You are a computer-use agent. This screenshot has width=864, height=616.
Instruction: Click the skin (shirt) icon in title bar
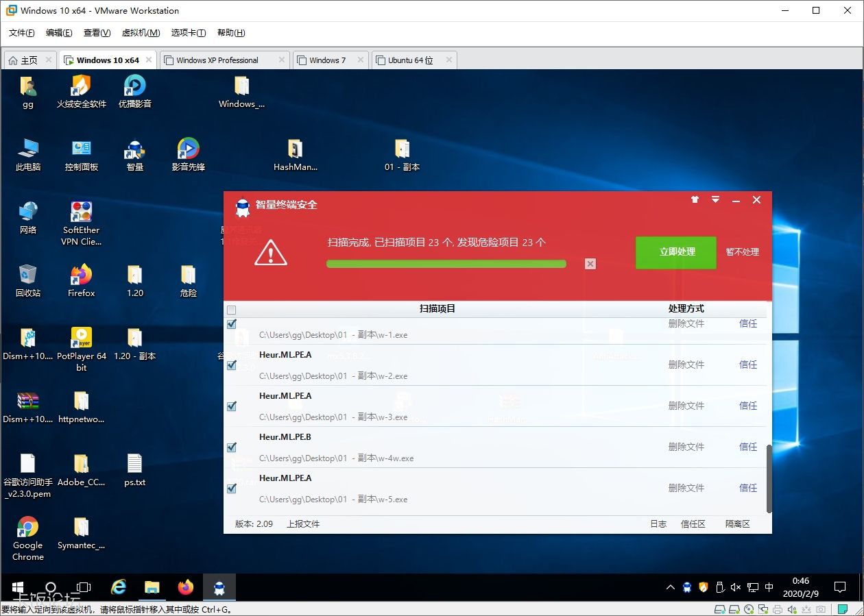[695, 200]
